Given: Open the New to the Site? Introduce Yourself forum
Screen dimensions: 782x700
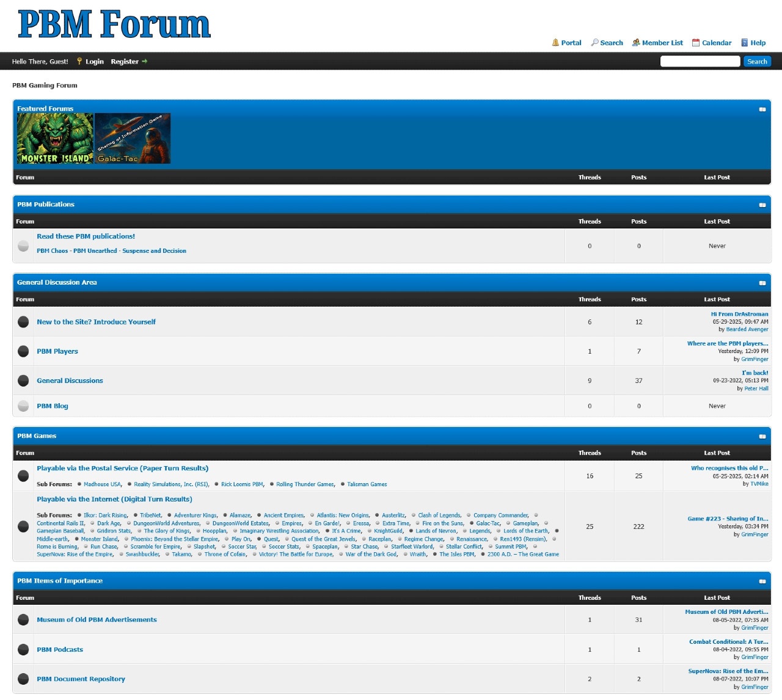Looking at the screenshot, I should click(x=96, y=321).
